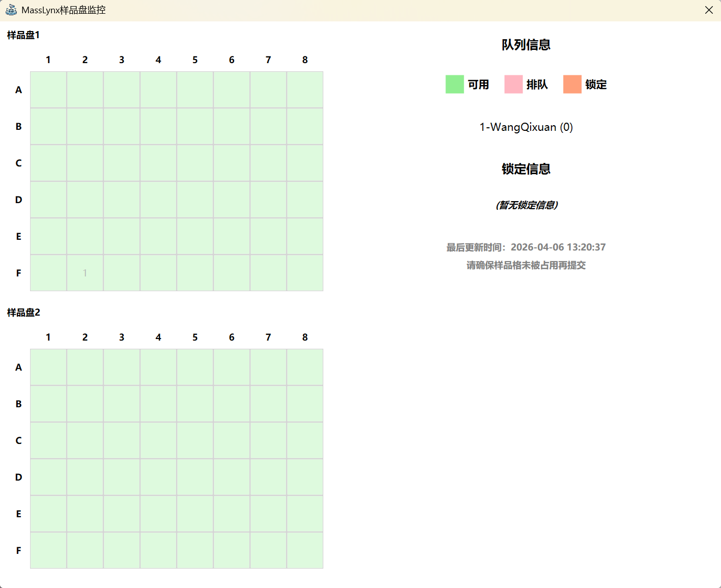721x588 pixels.
Task: Click the 样品盘2 tray heading
Action: point(23,313)
